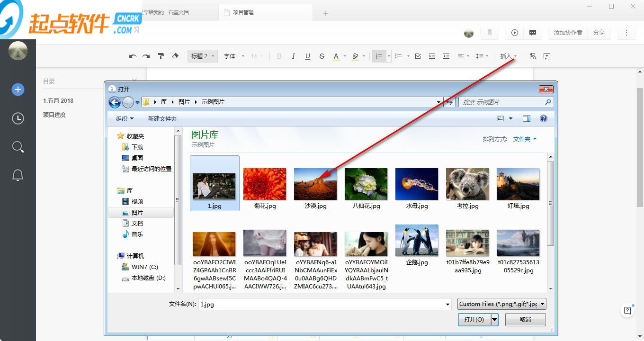
Task: Click the bookmark icon in header
Action: click(x=490, y=33)
